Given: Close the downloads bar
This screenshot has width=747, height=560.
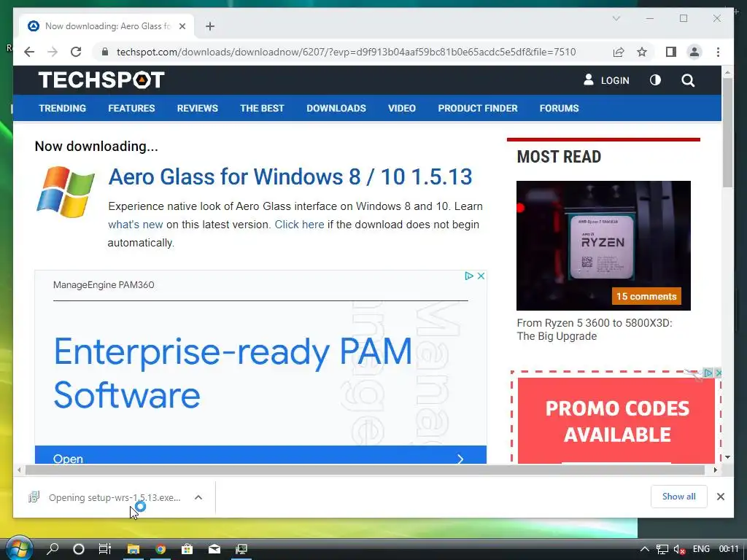Looking at the screenshot, I should coord(720,497).
